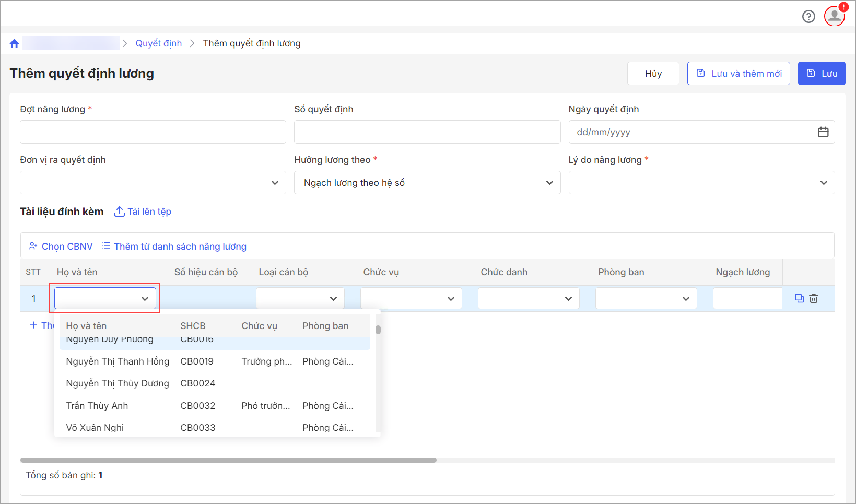Open Hưởng lương theo dropdown
Image resolution: width=856 pixels, height=504 pixels.
[x=427, y=183]
